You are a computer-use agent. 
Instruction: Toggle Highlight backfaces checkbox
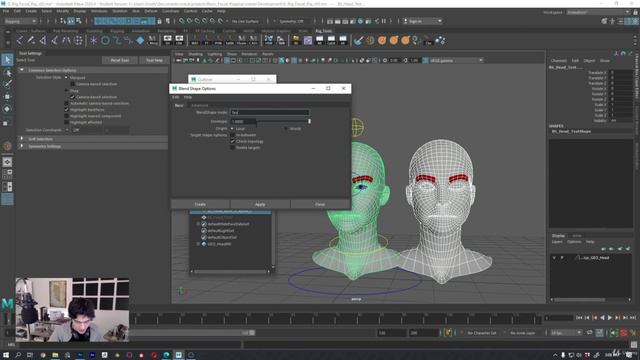tap(67, 110)
